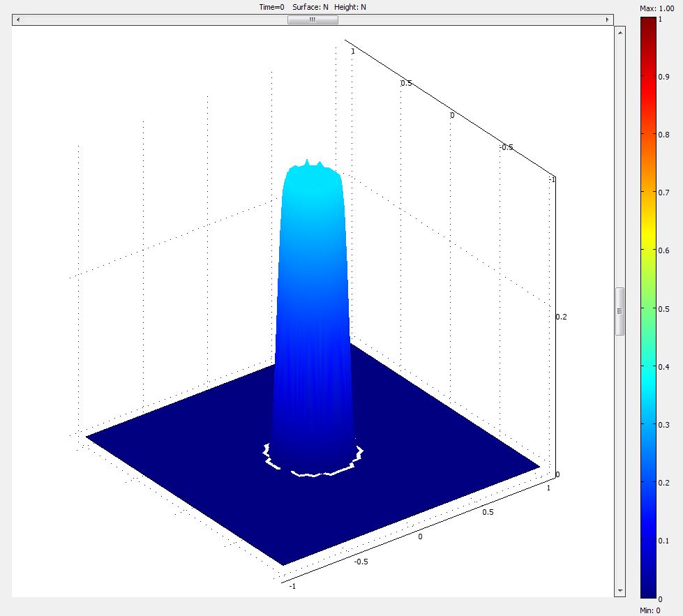Screen dimensions: 683x616
Task: Select the dark red top of color bar
Action: point(647,24)
